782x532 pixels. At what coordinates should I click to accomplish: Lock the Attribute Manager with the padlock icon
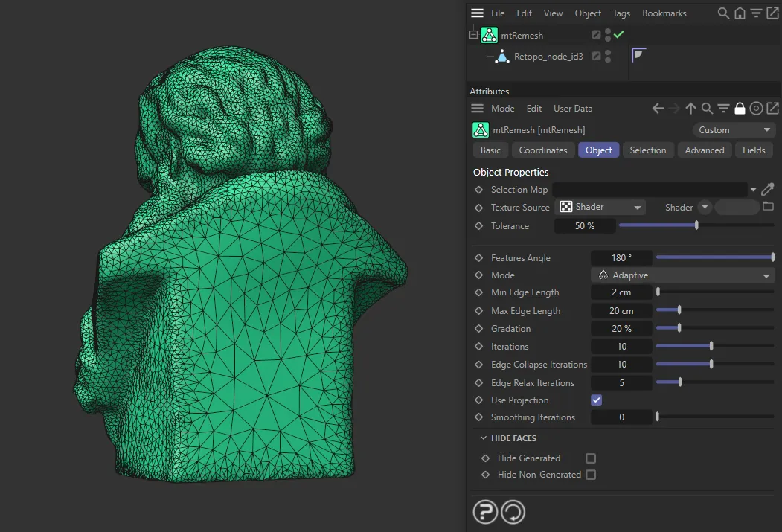tap(740, 108)
